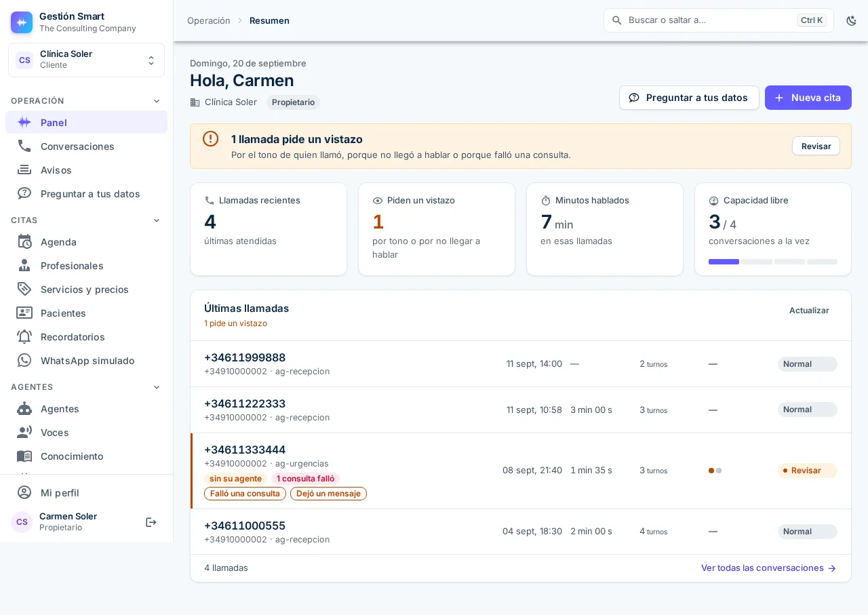
Task: Navigate to Profesionales
Action: pos(86,265)
